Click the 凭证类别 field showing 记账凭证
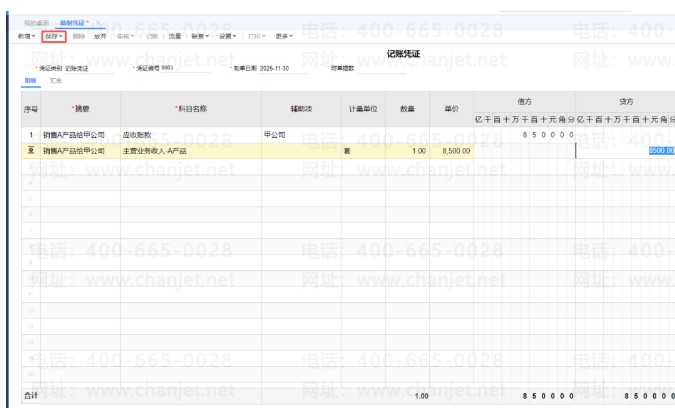Image resolution: width=675 pixels, height=408 pixels. [89, 68]
